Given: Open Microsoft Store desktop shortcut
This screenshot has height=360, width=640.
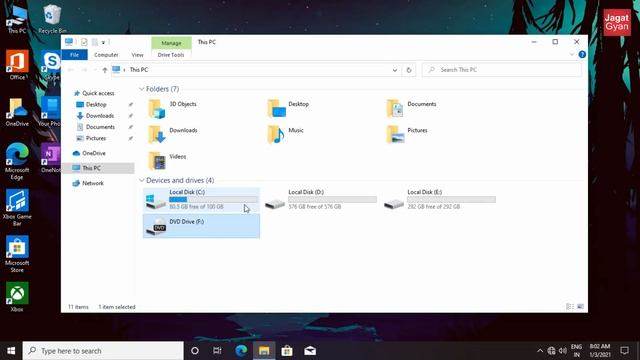Looking at the screenshot, I should coord(17,254).
